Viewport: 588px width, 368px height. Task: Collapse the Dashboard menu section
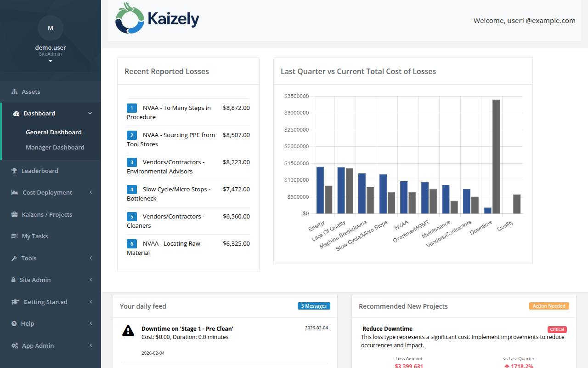click(x=90, y=113)
